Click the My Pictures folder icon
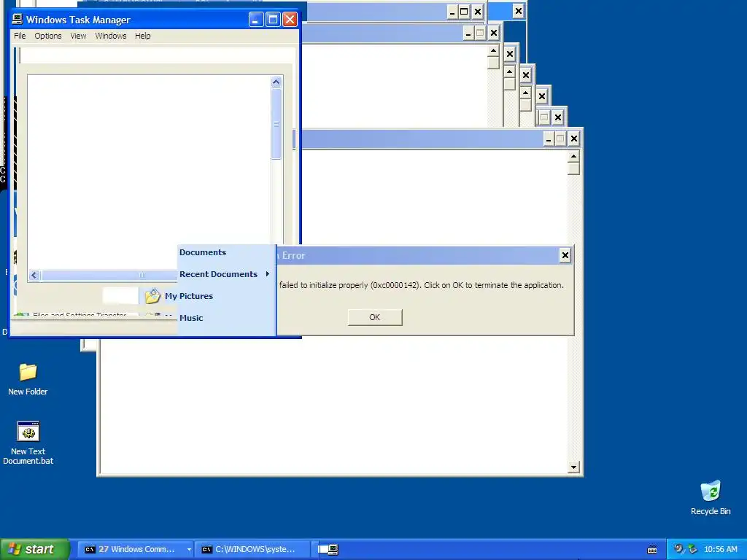 (x=152, y=296)
